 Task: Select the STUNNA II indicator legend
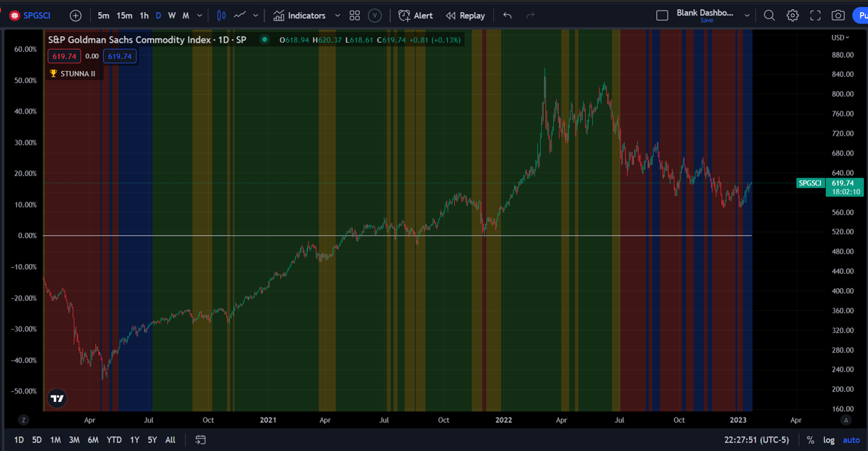pyautogui.click(x=77, y=74)
